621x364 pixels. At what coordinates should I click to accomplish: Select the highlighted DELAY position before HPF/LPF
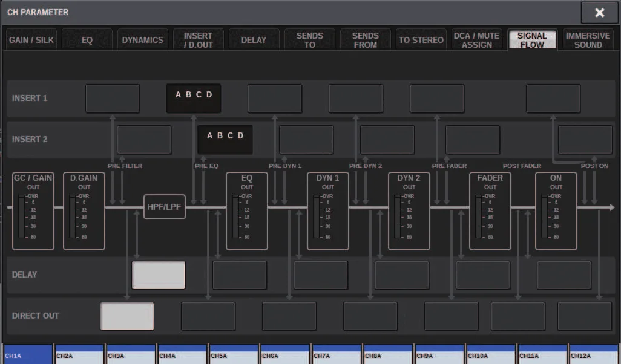(x=159, y=275)
